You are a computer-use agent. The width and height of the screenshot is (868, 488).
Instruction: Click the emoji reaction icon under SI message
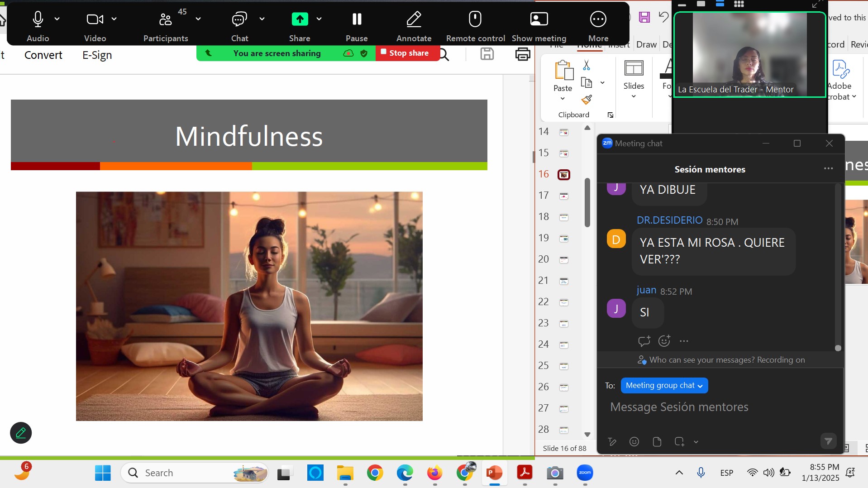point(664,341)
